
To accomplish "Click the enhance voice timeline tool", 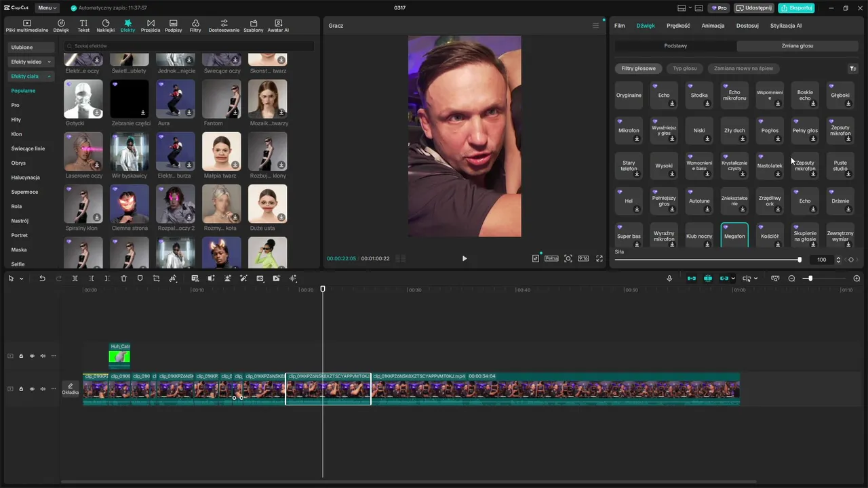I will 293,279.
